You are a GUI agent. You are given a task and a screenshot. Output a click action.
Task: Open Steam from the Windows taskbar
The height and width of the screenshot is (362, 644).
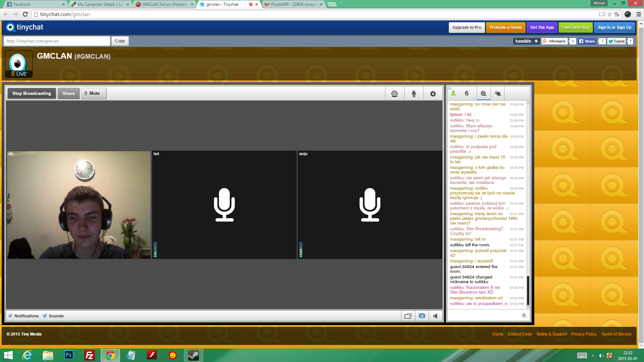click(x=194, y=355)
